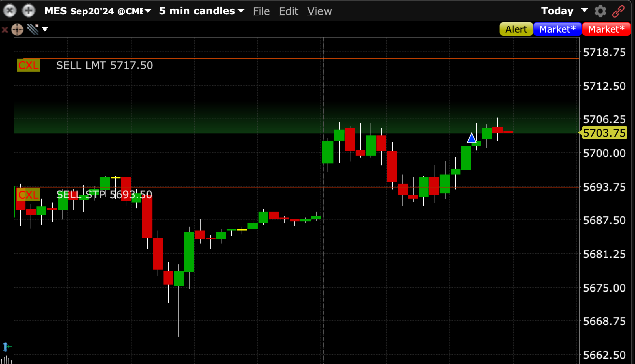Cancel the SELL STP 5693.50 order via CXL
The image size is (635, 364).
(28, 195)
